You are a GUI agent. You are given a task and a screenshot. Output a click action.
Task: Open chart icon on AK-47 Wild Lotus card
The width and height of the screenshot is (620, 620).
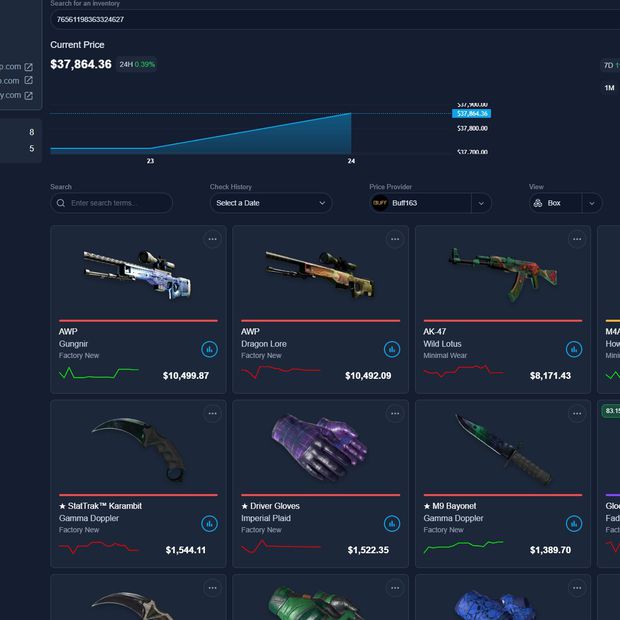(574, 349)
